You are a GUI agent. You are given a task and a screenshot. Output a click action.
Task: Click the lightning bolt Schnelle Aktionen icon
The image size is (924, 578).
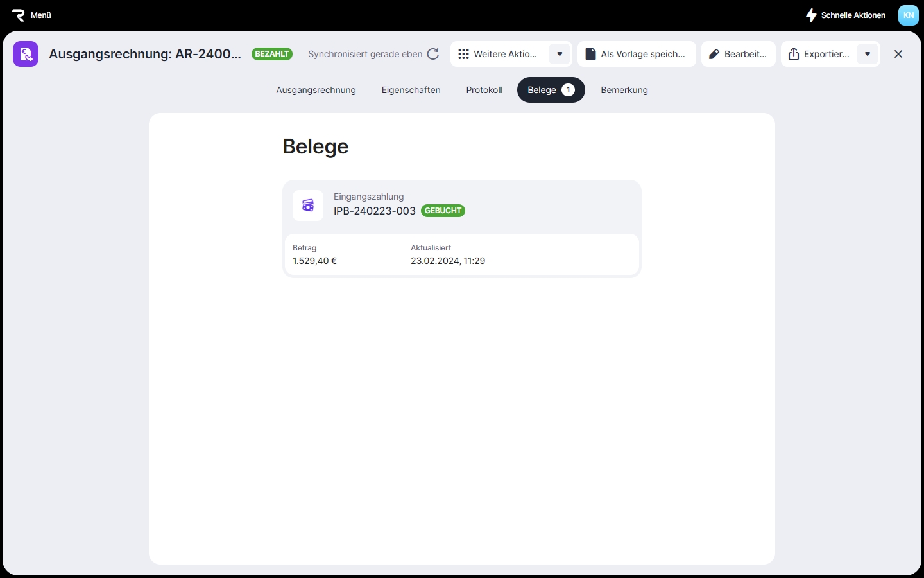coord(811,15)
